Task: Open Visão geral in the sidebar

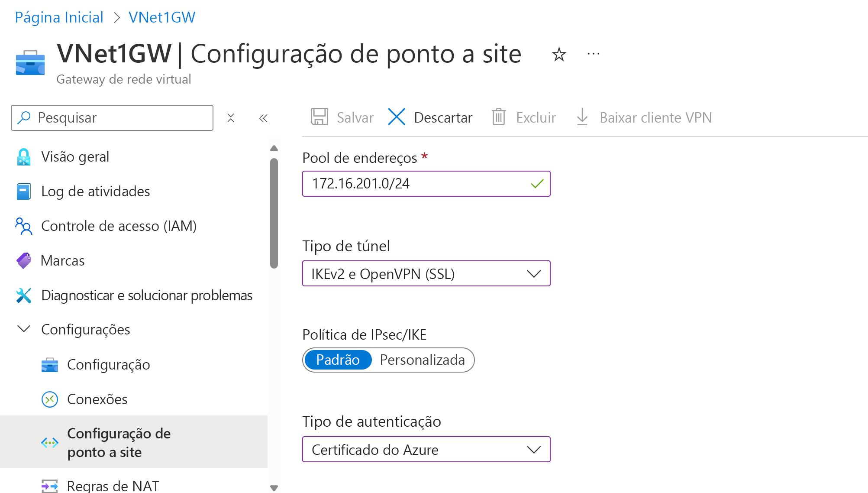Action: 75,157
